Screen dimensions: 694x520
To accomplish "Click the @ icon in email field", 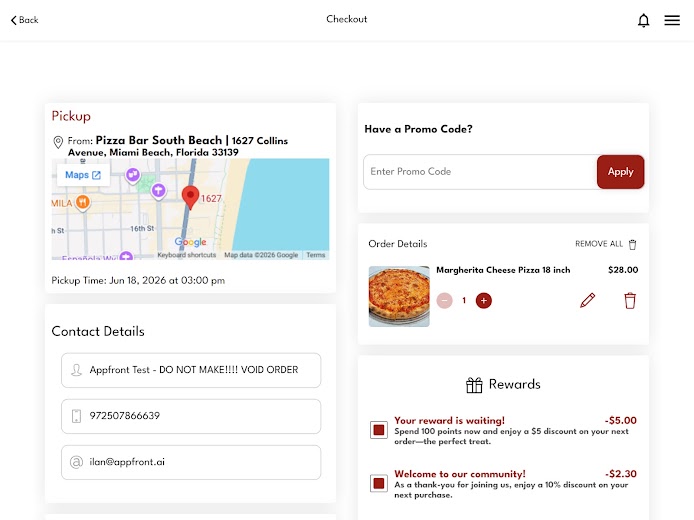I will [77, 462].
